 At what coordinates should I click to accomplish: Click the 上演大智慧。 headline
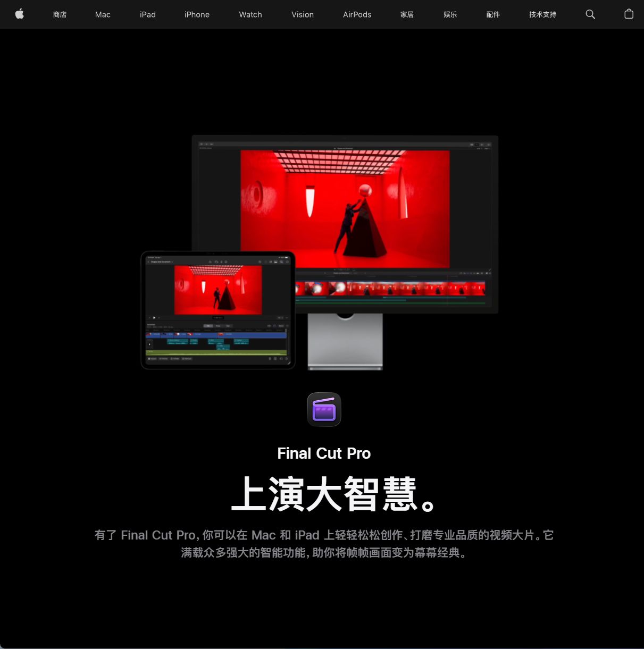(x=333, y=494)
